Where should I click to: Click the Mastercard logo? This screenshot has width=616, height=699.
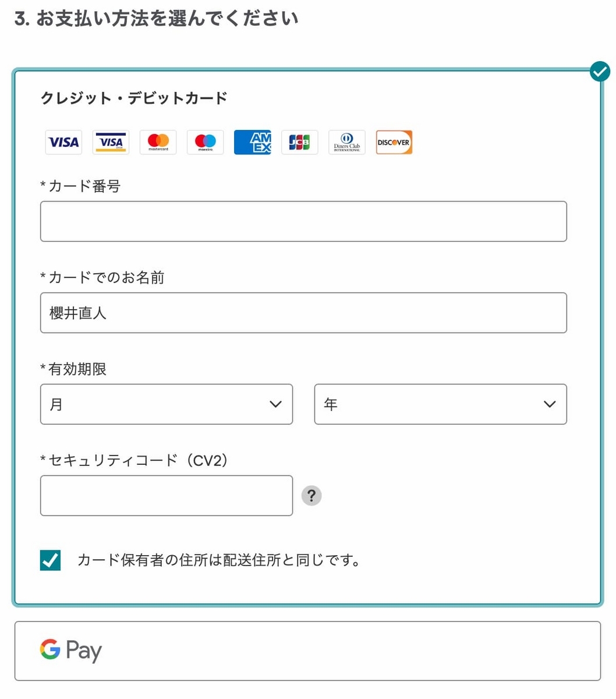[x=158, y=142]
